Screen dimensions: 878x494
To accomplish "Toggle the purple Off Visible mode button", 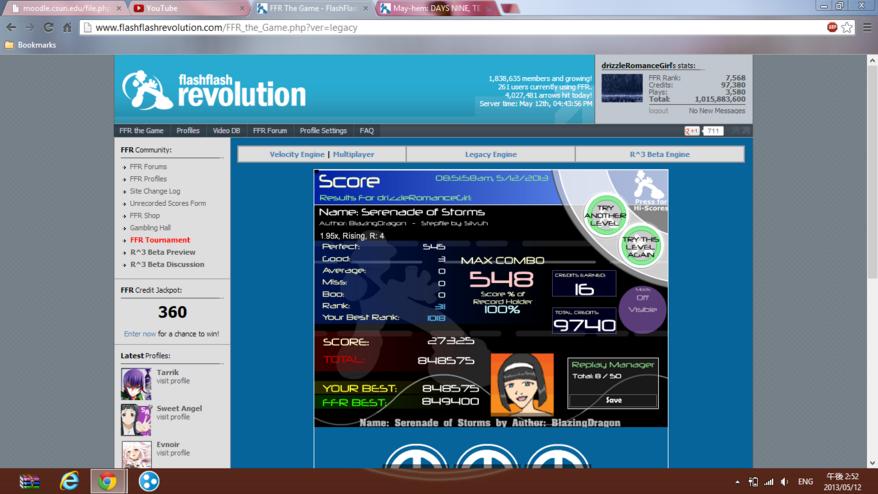I will 642,309.
